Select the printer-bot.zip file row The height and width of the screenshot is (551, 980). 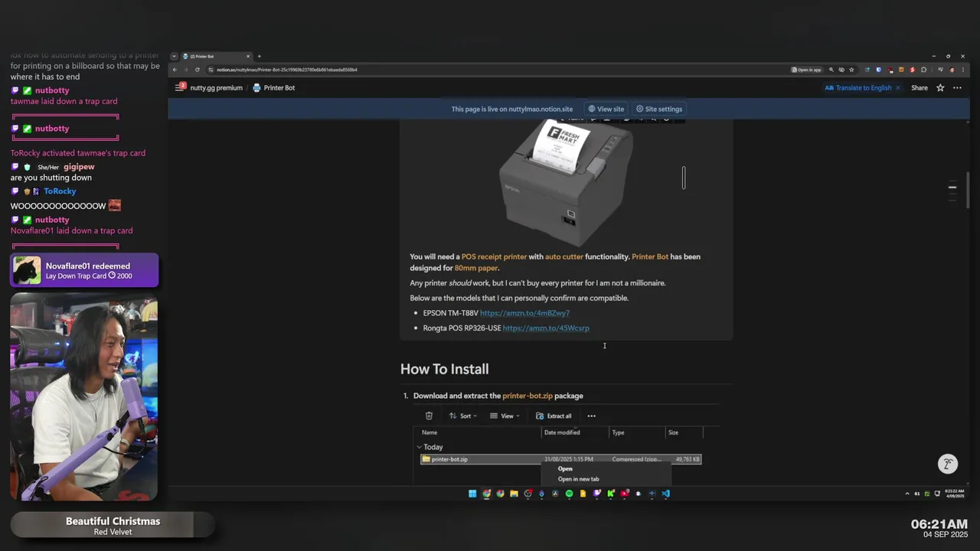tap(561, 459)
